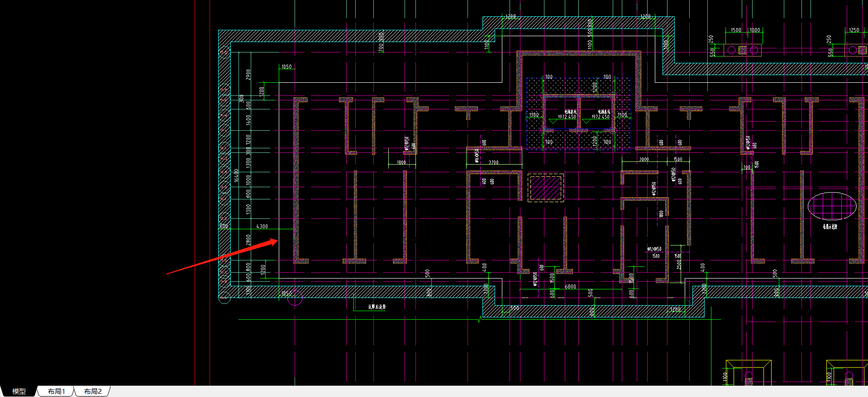Viewport: 868px width, 397px height.
Task: Switch to the 模型 tab
Action: click(19, 391)
